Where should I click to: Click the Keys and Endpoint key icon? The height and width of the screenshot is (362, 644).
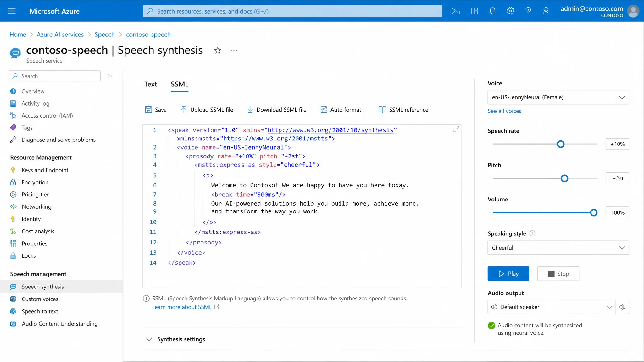[x=13, y=170]
